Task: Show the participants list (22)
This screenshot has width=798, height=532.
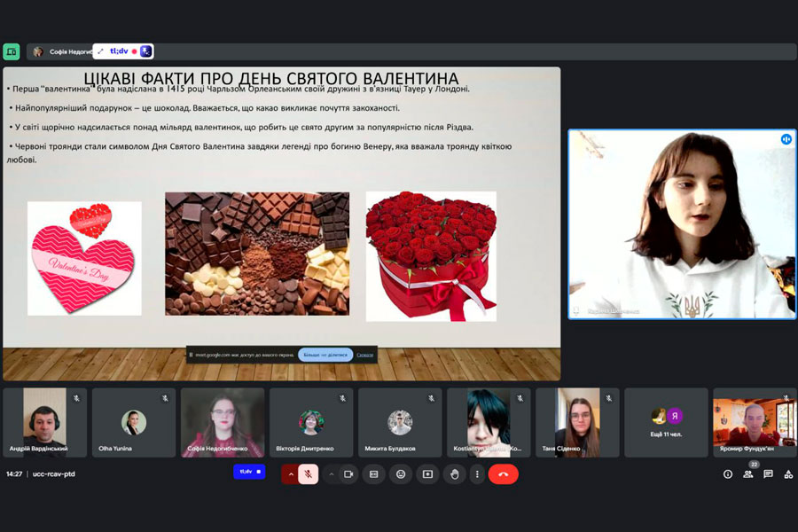Action: click(x=748, y=474)
